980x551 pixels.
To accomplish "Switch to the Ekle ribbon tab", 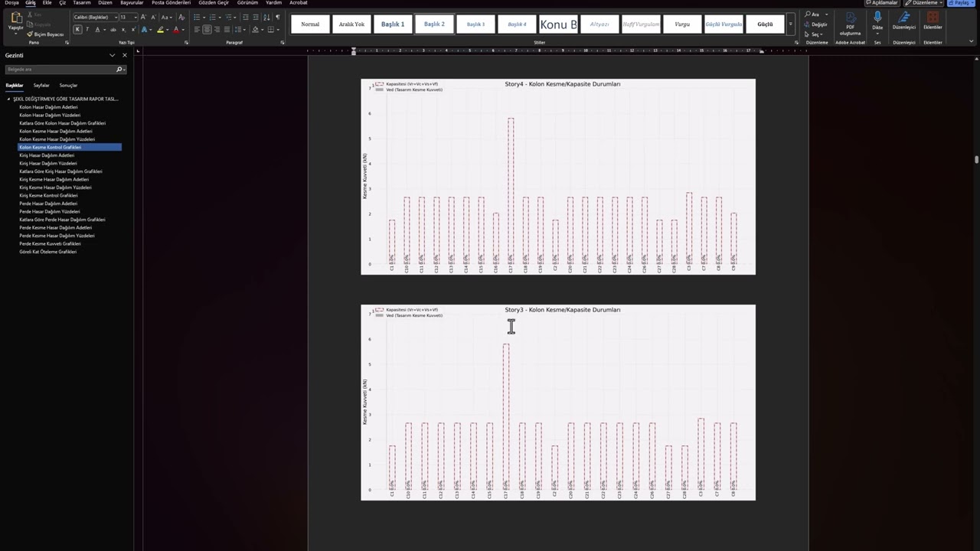I will click(x=47, y=3).
